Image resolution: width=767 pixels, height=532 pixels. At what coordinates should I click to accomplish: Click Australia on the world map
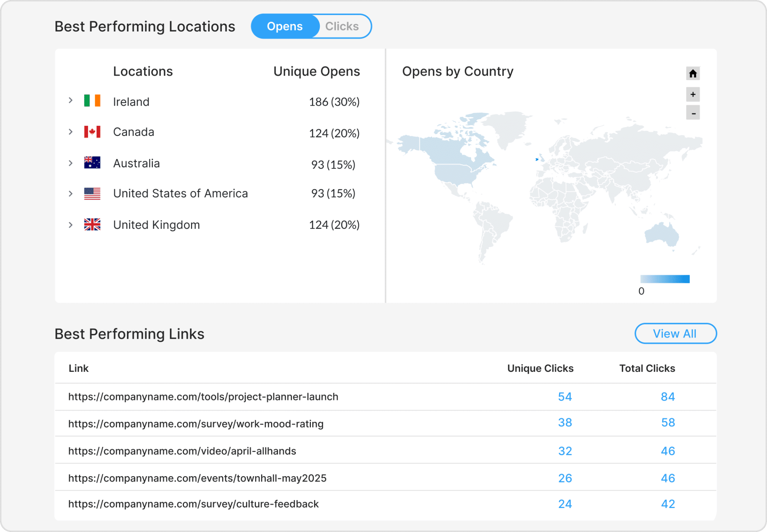pyautogui.click(x=662, y=235)
